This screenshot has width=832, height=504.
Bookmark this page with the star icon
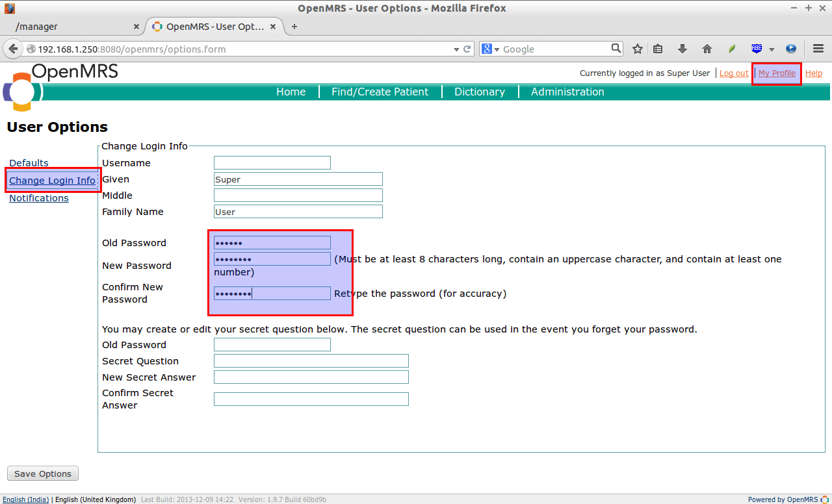(638, 49)
